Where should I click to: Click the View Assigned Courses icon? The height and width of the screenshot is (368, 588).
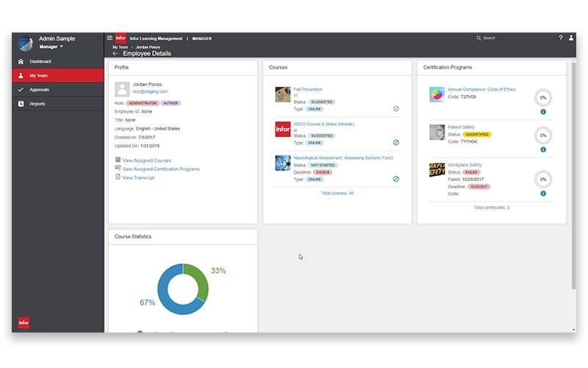pyautogui.click(x=118, y=160)
